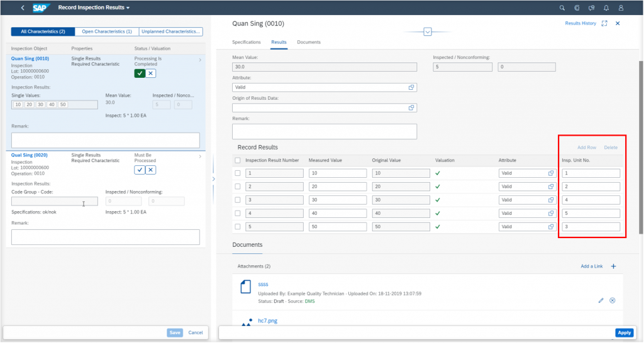Show Unplanned Characteristics

tap(170, 31)
